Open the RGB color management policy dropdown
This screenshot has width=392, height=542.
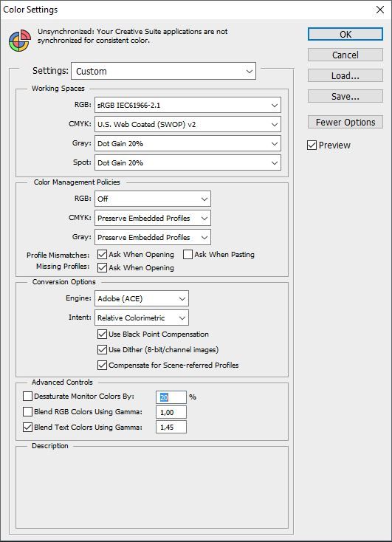(x=153, y=199)
